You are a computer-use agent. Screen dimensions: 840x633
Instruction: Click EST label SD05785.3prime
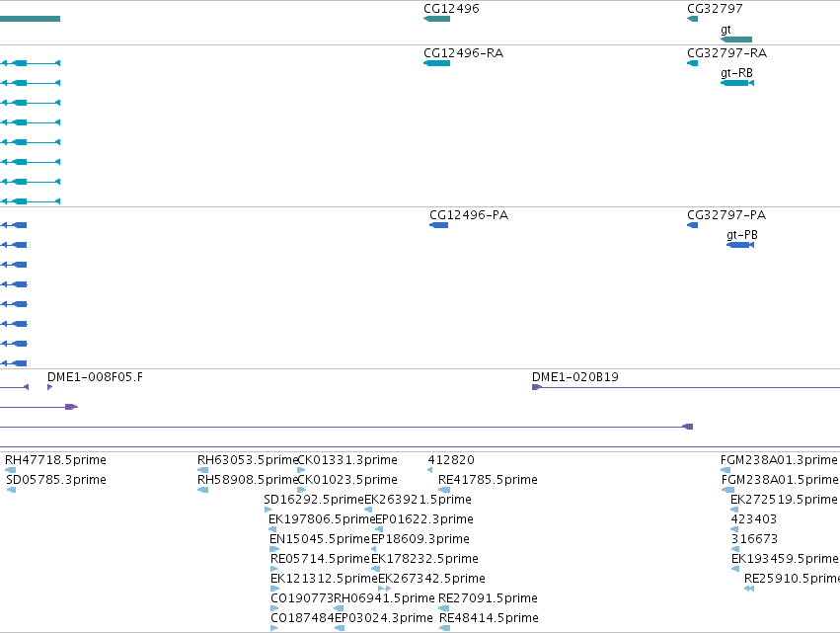click(x=56, y=480)
